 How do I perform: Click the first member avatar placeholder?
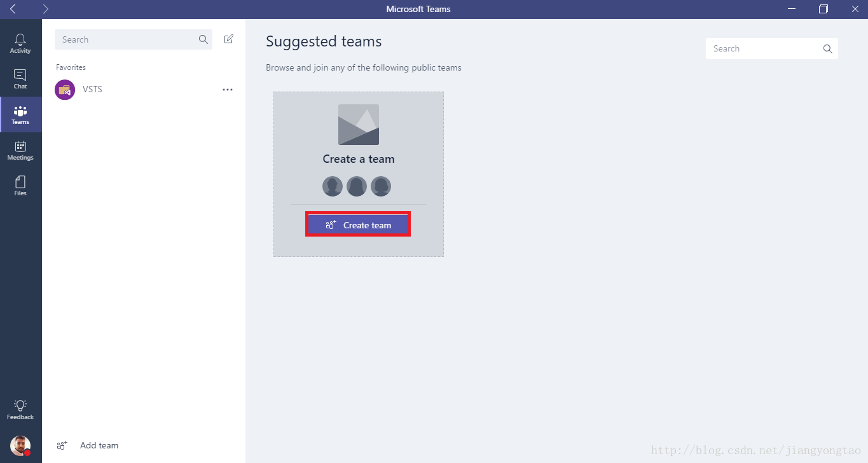click(x=333, y=186)
